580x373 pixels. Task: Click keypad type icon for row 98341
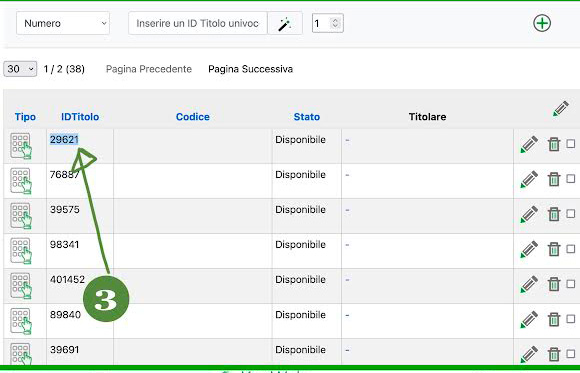click(21, 251)
